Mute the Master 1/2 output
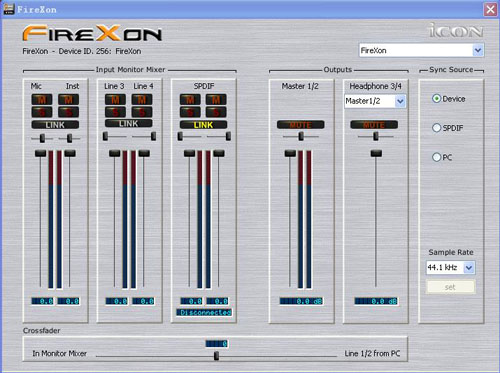The image size is (500, 373). point(301,125)
